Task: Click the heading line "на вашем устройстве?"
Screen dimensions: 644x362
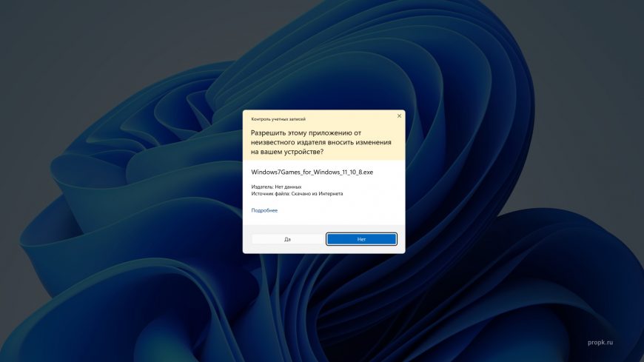Action: (286, 152)
